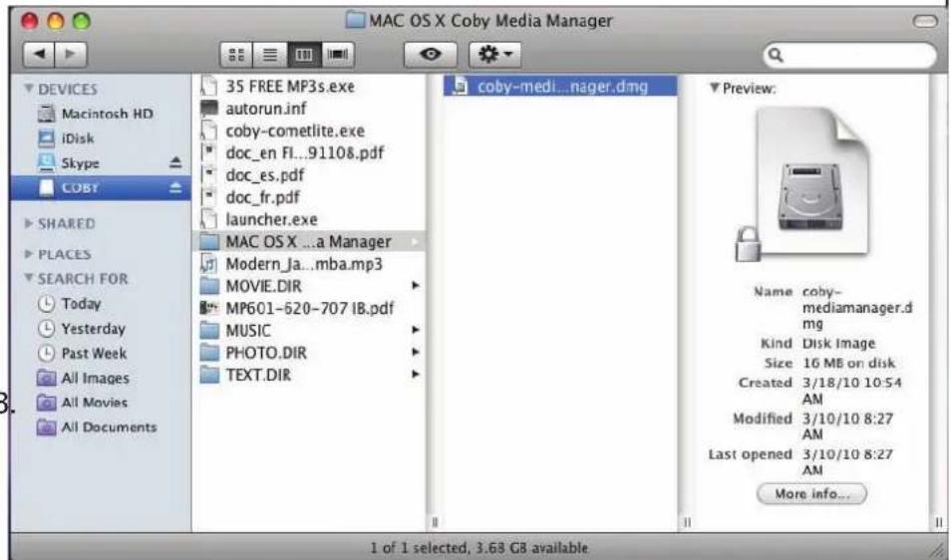Select 35 FREE MP3s.exe file
Viewport: 951px width, 560px height.
click(x=309, y=86)
